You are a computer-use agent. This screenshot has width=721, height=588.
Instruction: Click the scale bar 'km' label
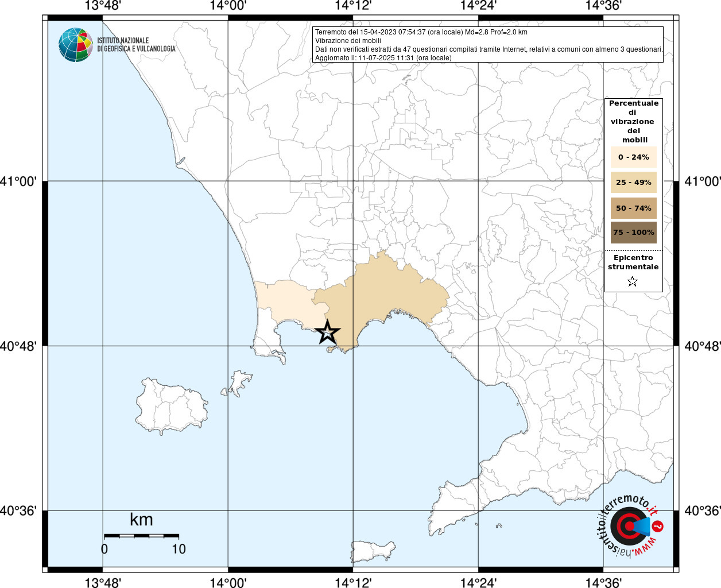(x=141, y=520)
